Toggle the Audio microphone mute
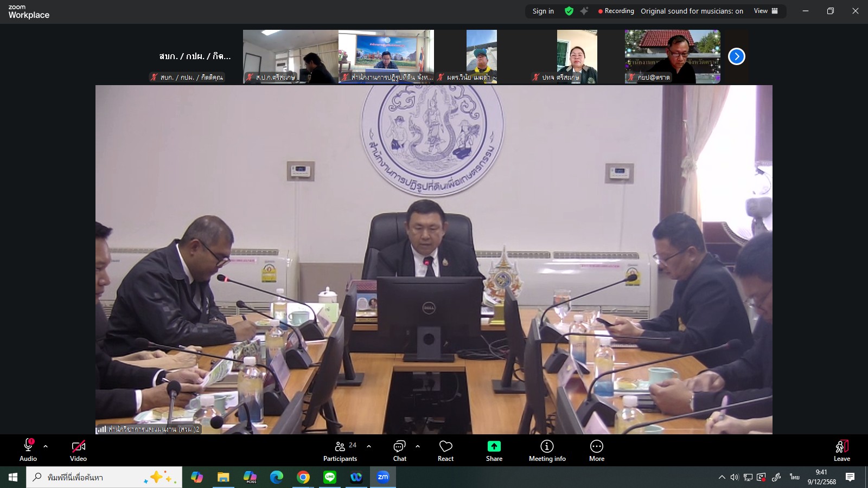Viewport: 868px width, 488px height. pyautogui.click(x=28, y=451)
